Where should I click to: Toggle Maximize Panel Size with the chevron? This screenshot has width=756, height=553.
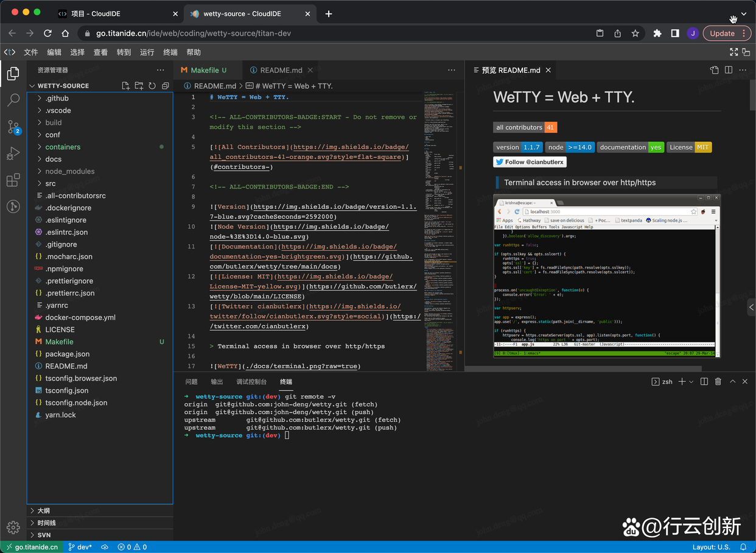click(x=733, y=381)
